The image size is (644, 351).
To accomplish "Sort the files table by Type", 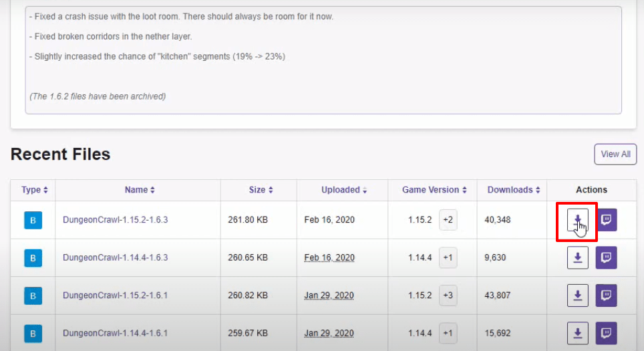I will 35,190.
